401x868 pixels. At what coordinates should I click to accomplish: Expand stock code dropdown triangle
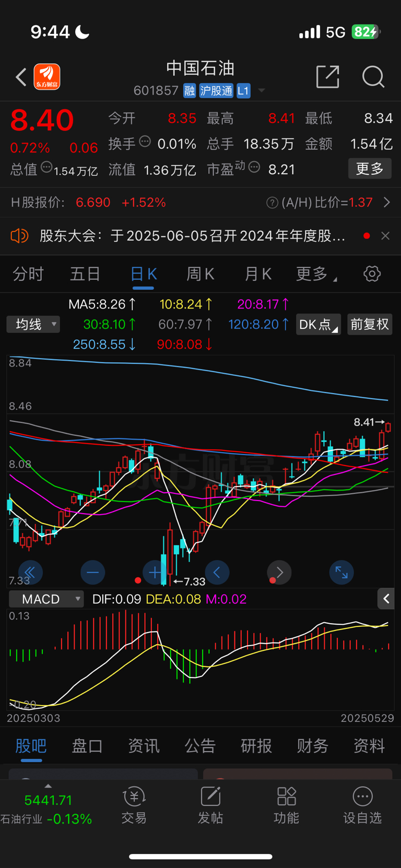[x=262, y=91]
